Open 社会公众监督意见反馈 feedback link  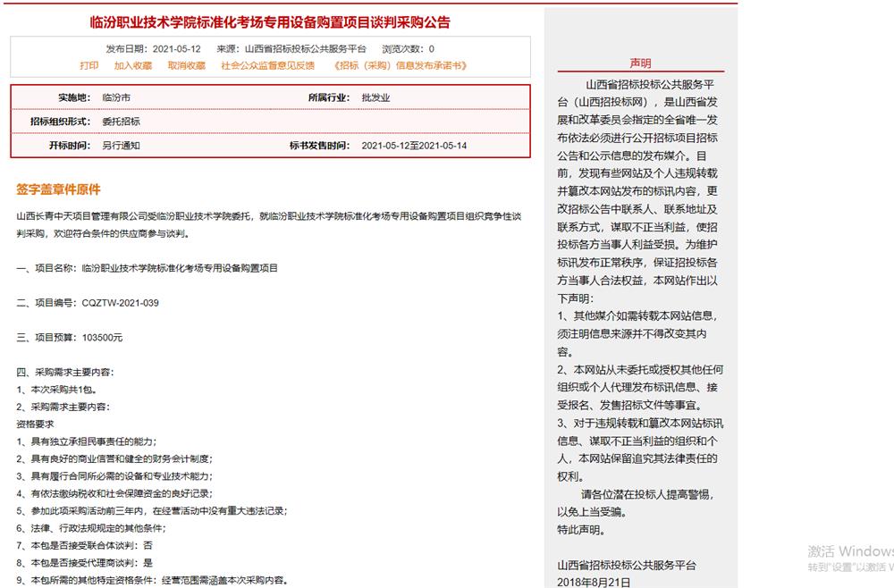[267, 65]
